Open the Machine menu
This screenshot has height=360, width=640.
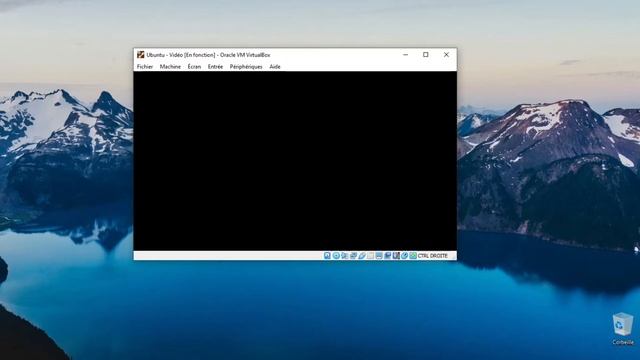pos(170,67)
